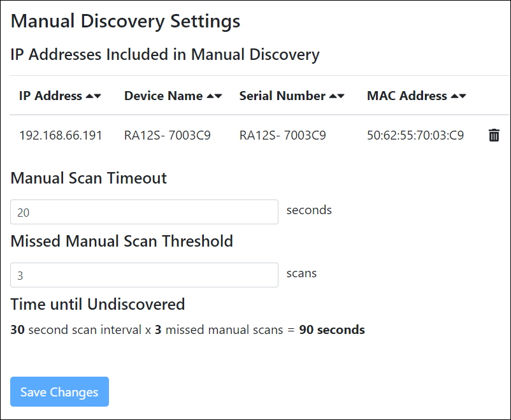
Task: Click the bold 90 seconds result text
Action: (332, 330)
